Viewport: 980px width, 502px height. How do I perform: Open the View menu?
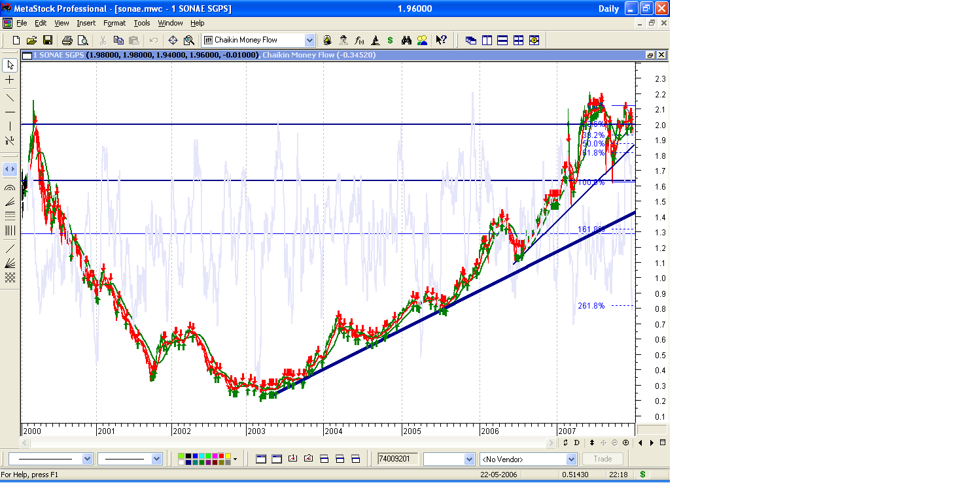tap(61, 23)
